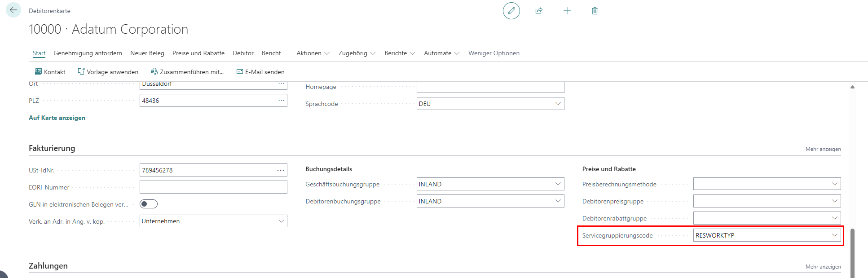Open Preise und Rabatte menu
Image resolution: width=868 pixels, height=278 pixels.
(x=198, y=53)
